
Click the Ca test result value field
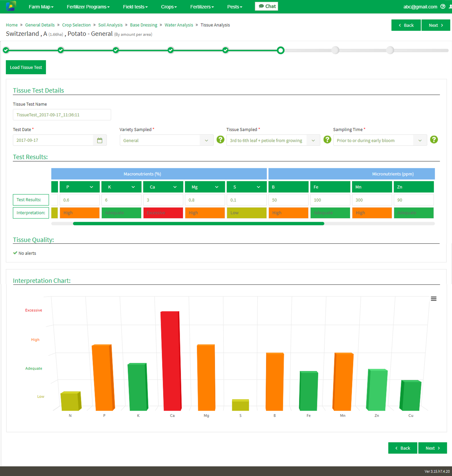(163, 200)
